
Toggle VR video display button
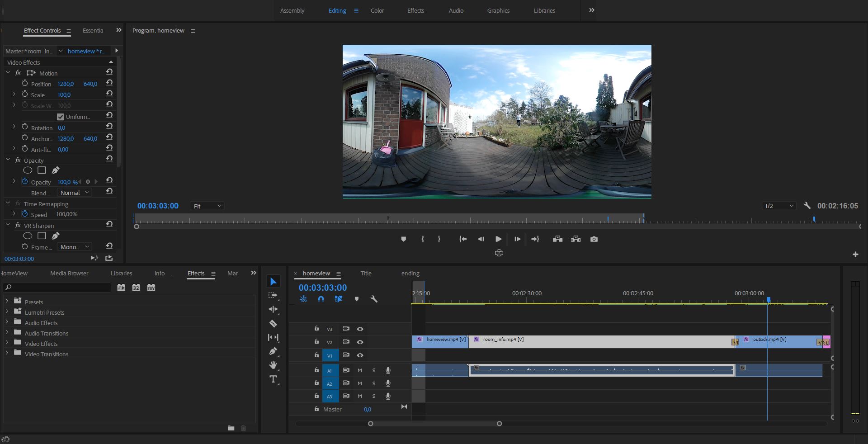tap(499, 253)
